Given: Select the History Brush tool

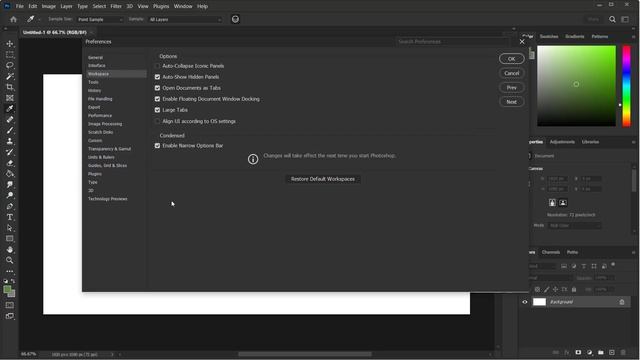Looking at the screenshot, I should click(10, 152).
